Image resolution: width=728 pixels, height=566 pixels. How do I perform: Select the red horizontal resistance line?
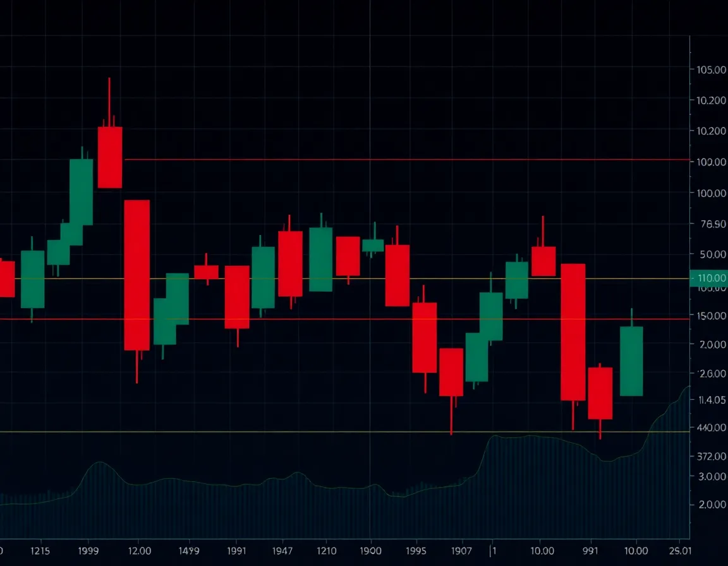click(x=379, y=160)
